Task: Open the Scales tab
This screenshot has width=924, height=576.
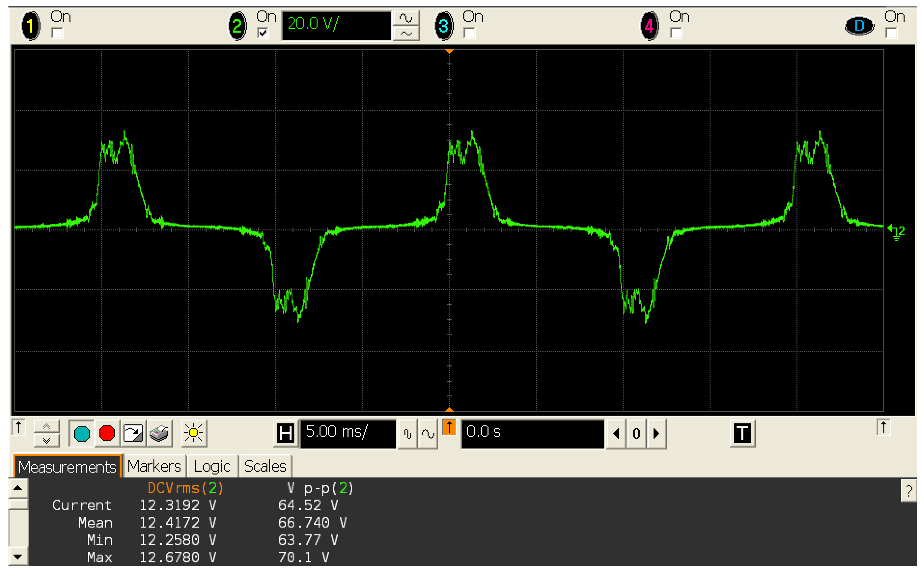Action: [x=265, y=465]
